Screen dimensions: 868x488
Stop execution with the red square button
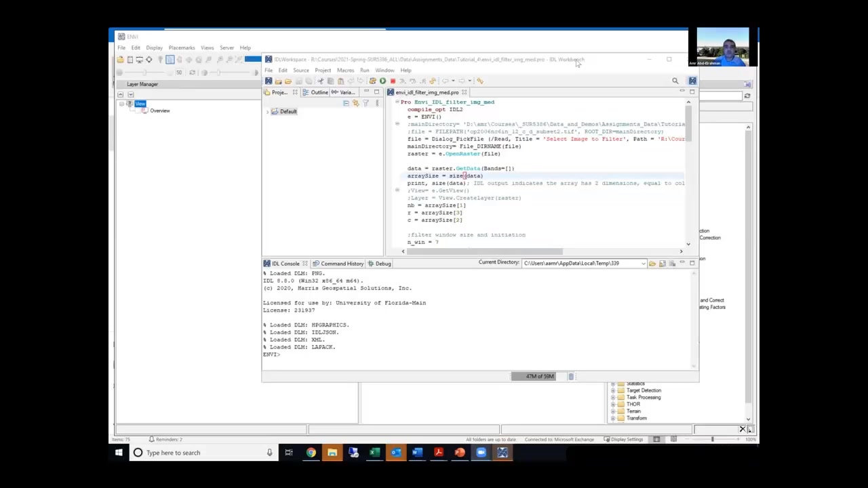click(x=393, y=81)
